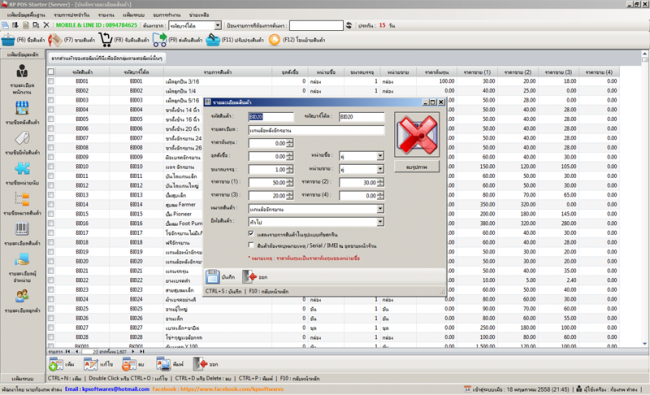650x395 pixels.
Task: Enable the Serial / IMEI checkbox
Action: click(251, 245)
